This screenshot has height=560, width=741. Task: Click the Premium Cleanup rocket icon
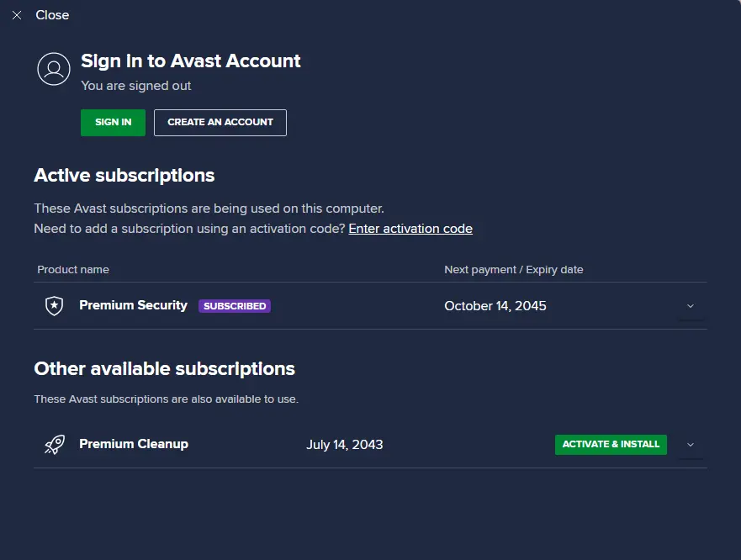coord(55,445)
